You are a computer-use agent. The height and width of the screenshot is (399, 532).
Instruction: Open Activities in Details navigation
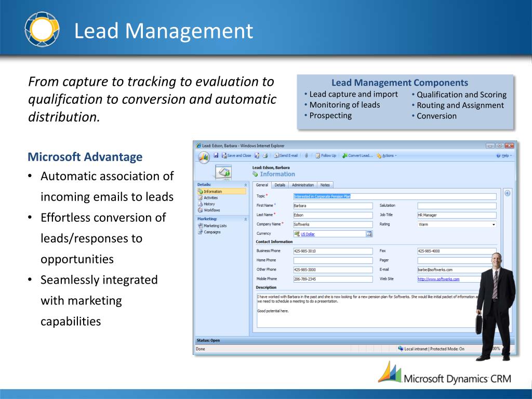(x=208, y=197)
